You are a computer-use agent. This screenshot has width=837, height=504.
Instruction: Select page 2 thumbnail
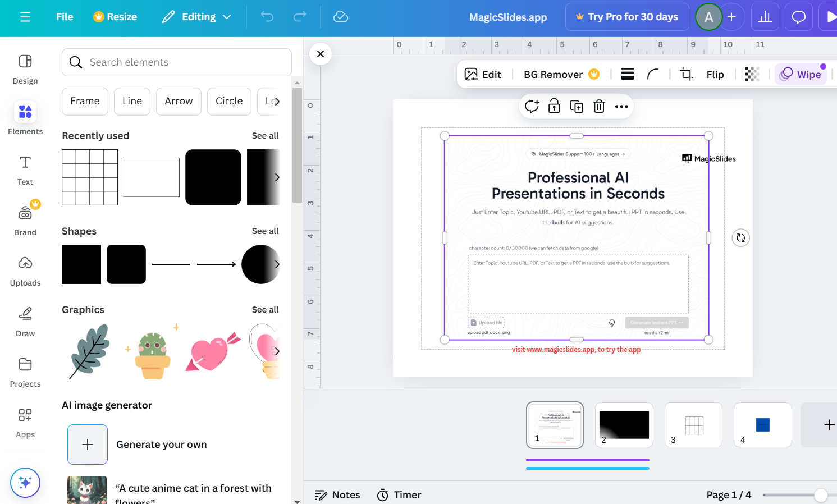(624, 425)
